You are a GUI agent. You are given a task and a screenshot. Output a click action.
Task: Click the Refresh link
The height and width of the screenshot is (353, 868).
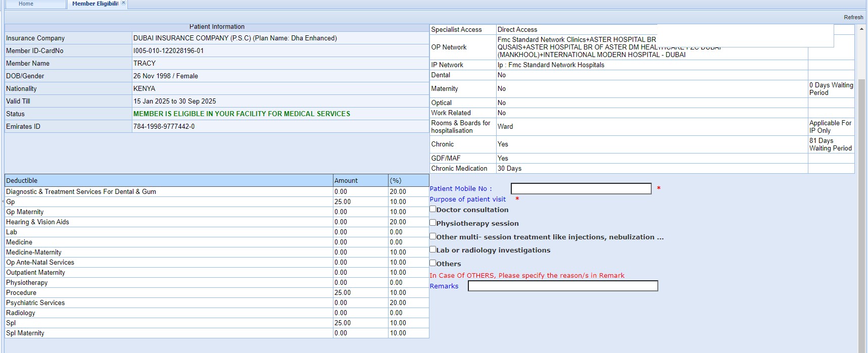click(853, 17)
